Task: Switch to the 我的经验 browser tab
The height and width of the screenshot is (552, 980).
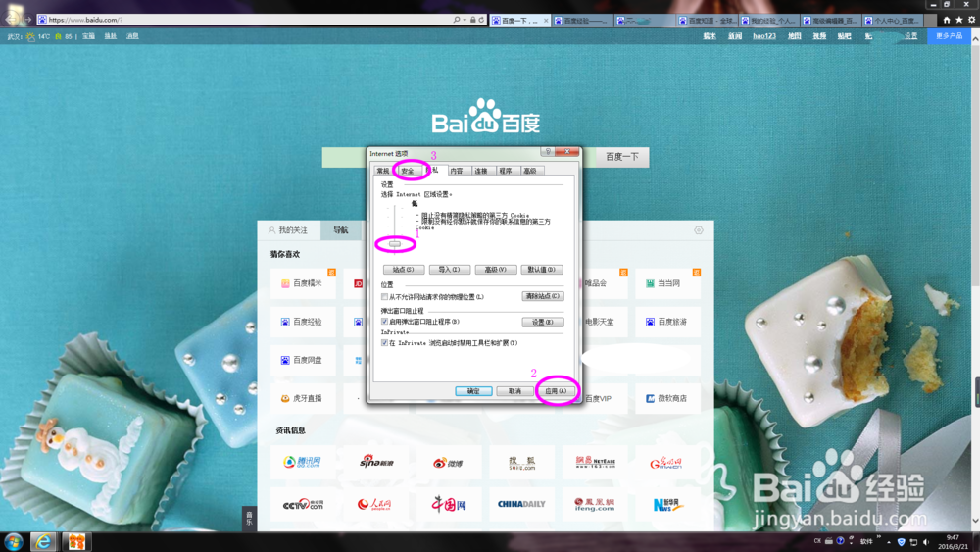Action: 770,21
